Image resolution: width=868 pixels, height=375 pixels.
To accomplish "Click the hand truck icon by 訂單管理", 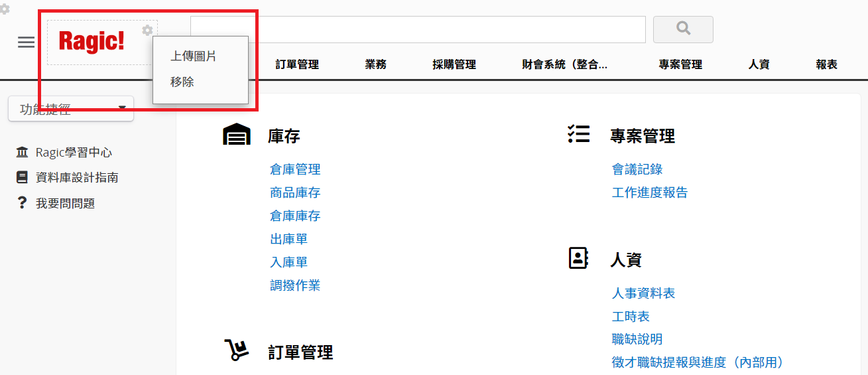I will pyautogui.click(x=236, y=350).
